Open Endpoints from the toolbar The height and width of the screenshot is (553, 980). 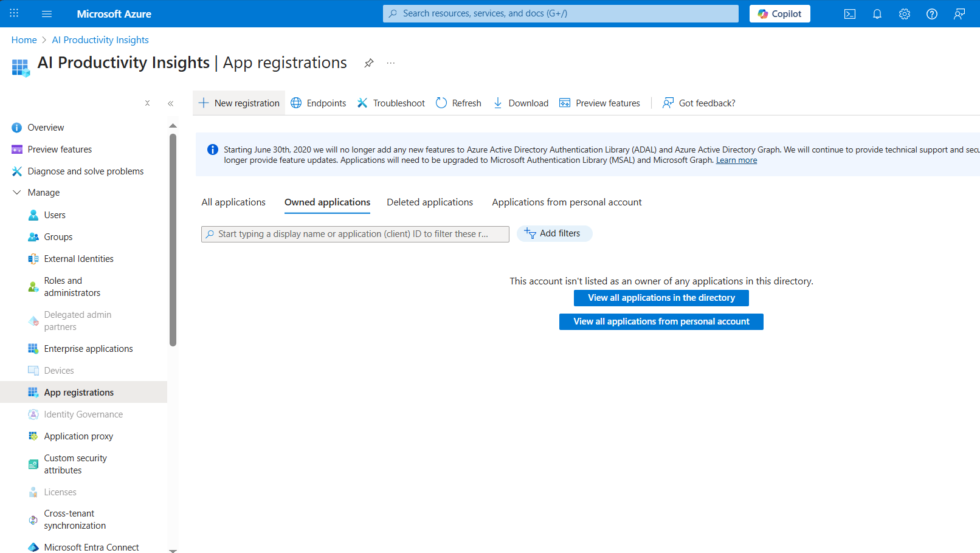[x=319, y=103]
